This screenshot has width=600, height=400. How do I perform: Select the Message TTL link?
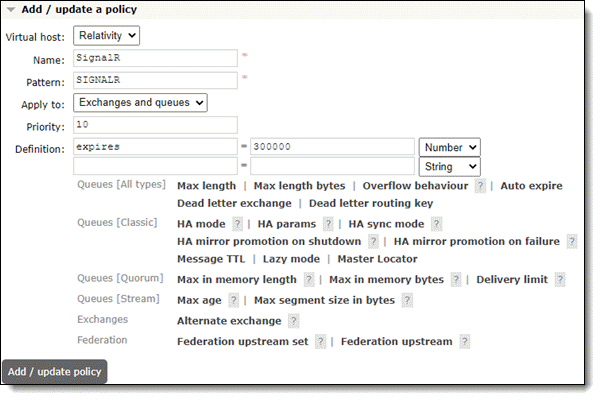[x=213, y=259]
